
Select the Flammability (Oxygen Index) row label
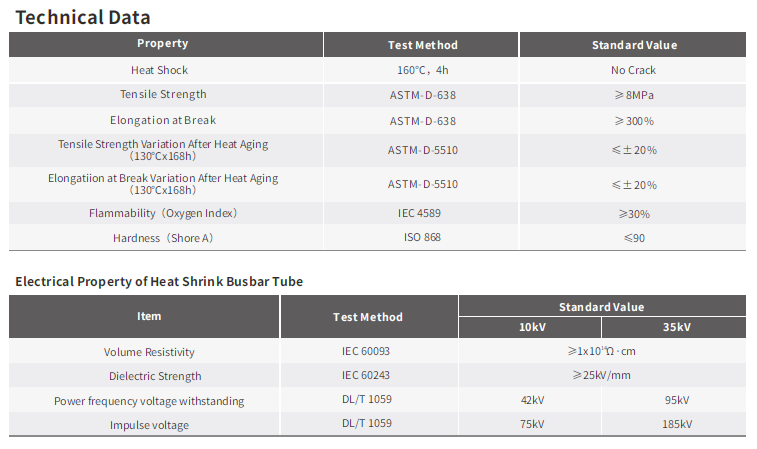(163, 213)
